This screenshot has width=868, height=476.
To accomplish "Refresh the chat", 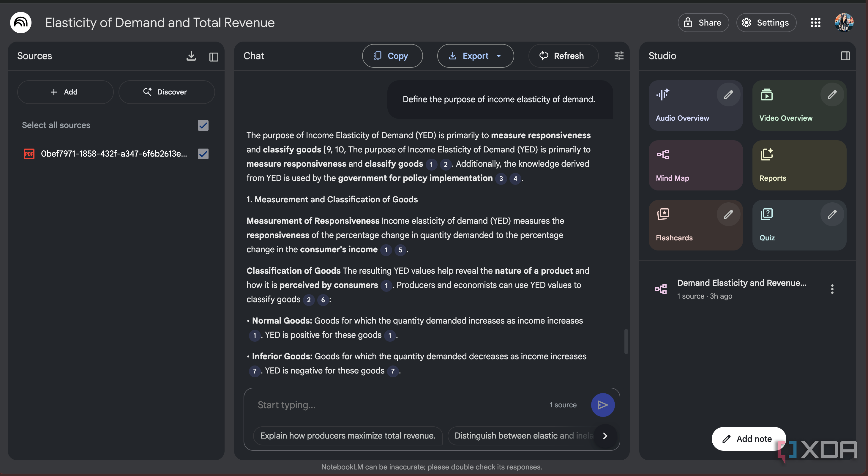I will click(x=563, y=56).
